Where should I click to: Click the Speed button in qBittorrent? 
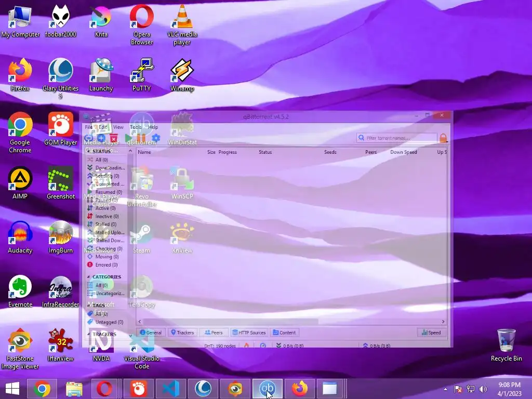pyautogui.click(x=431, y=332)
